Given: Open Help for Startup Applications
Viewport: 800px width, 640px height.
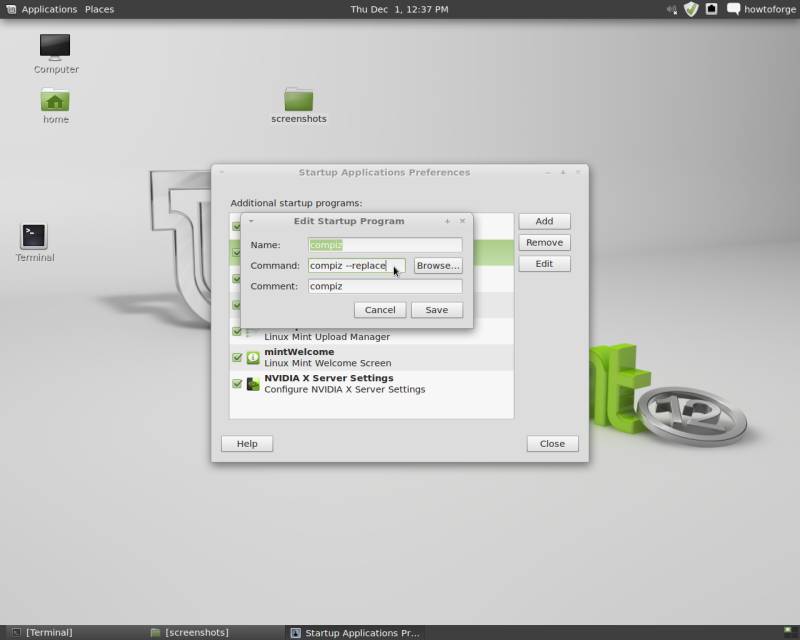Looking at the screenshot, I should [x=247, y=444].
